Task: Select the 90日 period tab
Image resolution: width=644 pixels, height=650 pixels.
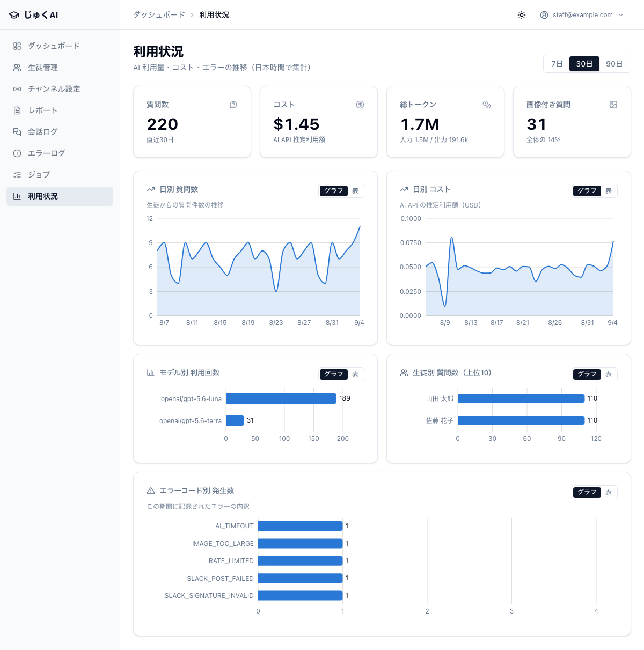Action: 614,64
